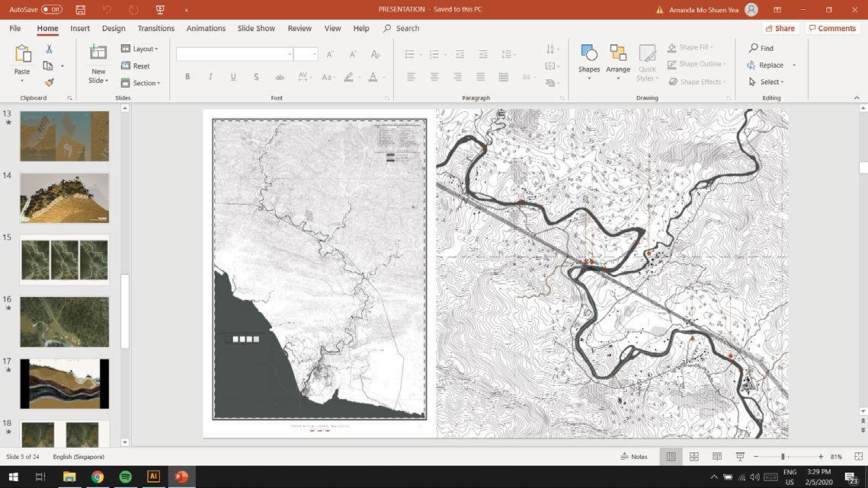
Task: Select slide 17 thumbnail
Action: point(65,384)
